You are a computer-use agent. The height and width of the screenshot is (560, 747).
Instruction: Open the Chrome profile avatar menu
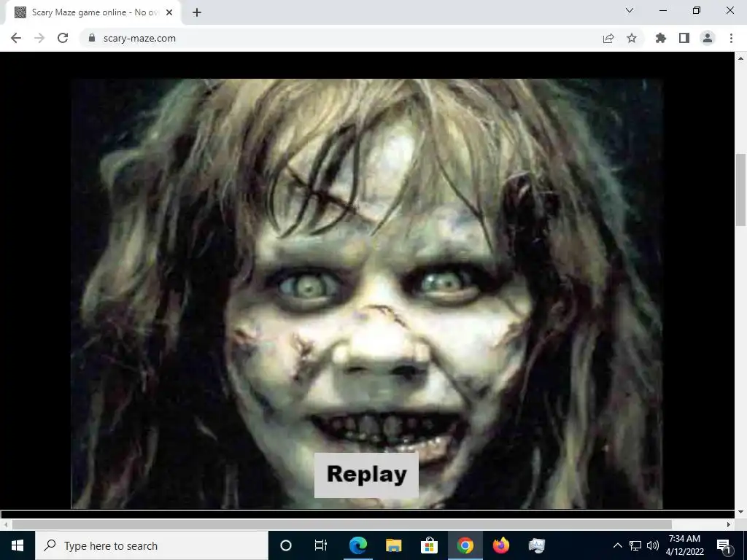coord(708,38)
